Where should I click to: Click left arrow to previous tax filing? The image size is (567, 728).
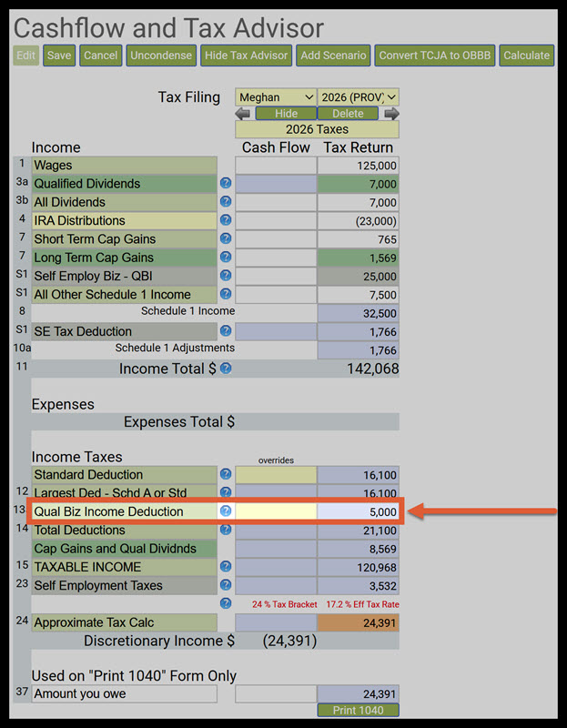click(x=243, y=114)
